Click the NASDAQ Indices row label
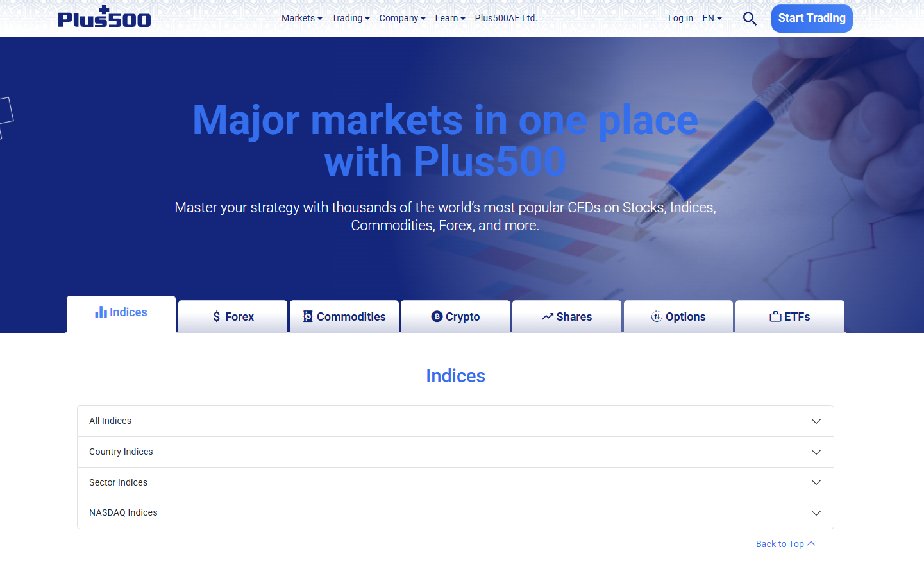 pyautogui.click(x=123, y=513)
